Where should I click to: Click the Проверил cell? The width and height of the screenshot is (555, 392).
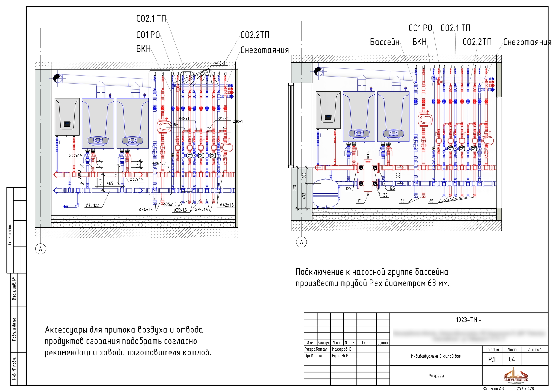coord(317,356)
